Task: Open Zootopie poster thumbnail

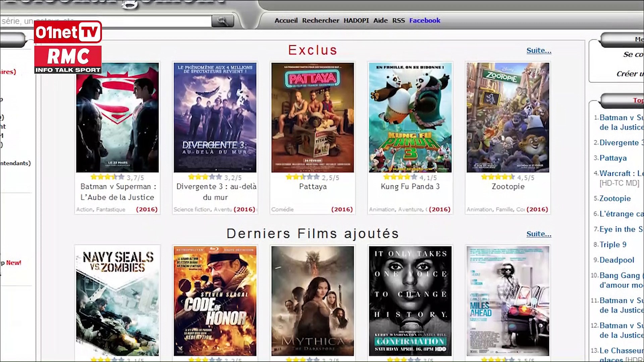Action: coord(508,117)
